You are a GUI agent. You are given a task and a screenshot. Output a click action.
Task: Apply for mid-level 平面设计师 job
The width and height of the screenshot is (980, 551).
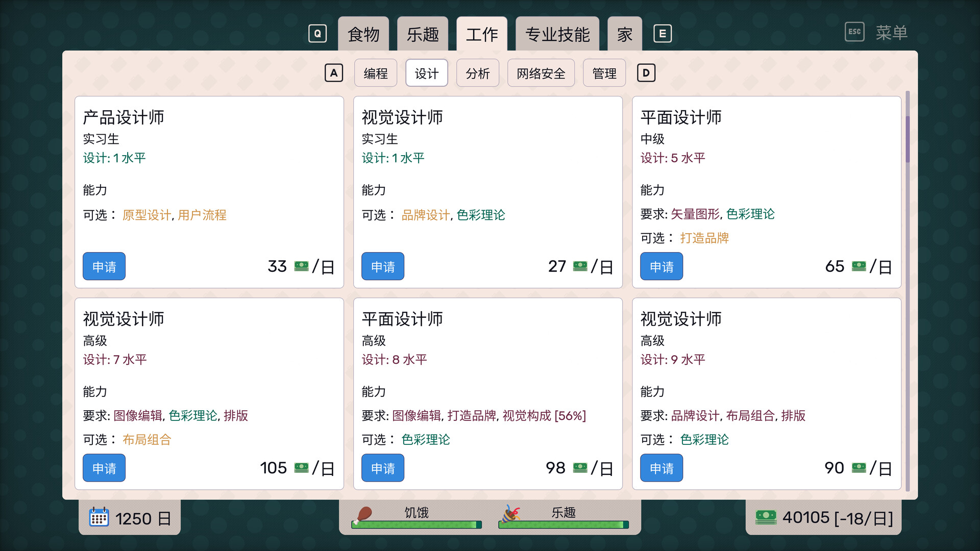[661, 266]
